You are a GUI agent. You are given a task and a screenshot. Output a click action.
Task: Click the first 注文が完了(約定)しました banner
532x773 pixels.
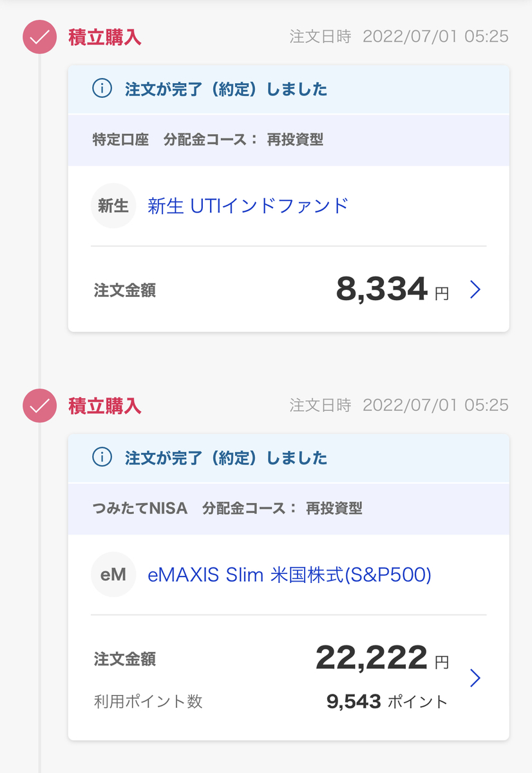(x=289, y=90)
